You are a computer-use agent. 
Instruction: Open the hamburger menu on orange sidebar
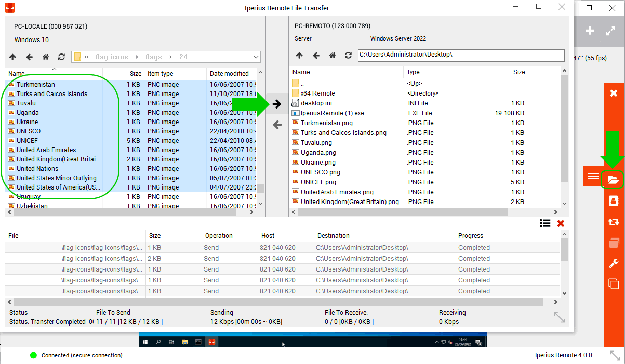coord(593,177)
